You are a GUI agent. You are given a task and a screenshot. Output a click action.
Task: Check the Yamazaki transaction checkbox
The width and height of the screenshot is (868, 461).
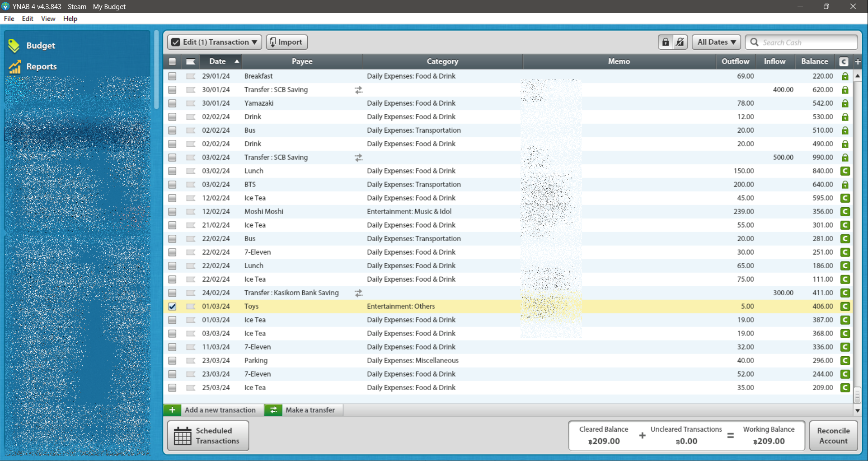[172, 103]
